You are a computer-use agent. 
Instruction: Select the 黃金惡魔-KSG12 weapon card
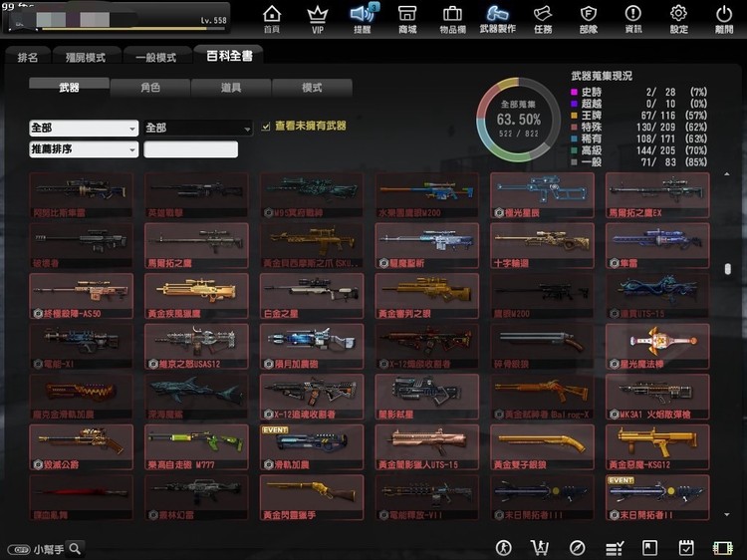[657, 447]
